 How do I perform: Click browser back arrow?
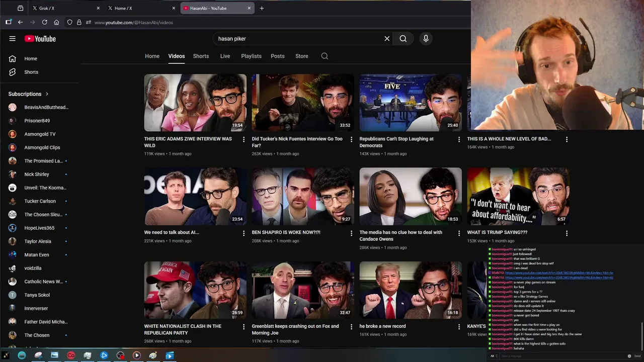click(x=20, y=22)
